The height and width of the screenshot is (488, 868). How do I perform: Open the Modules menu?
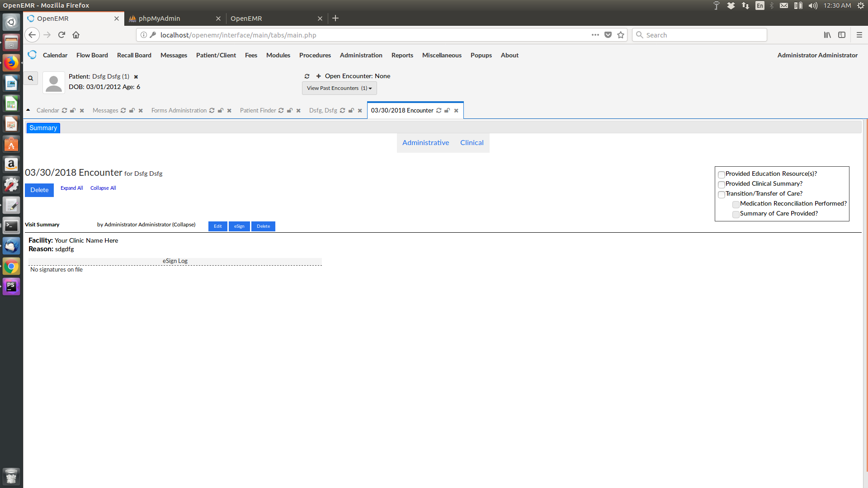coord(278,55)
